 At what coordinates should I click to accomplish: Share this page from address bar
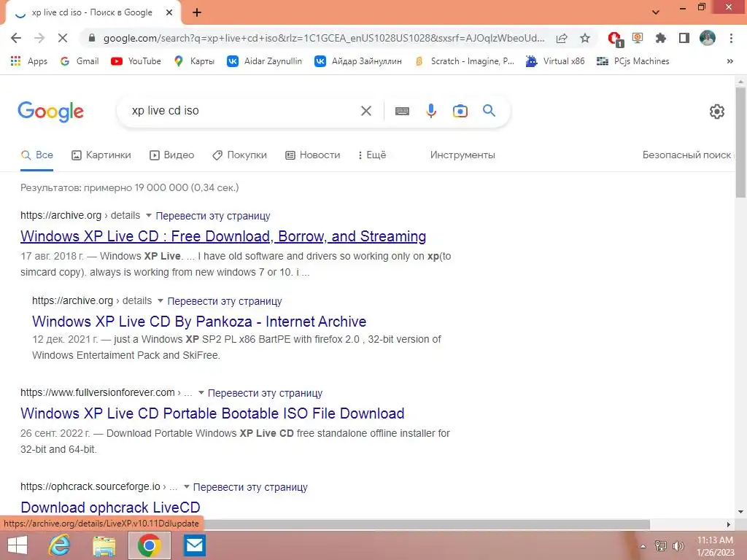point(562,38)
